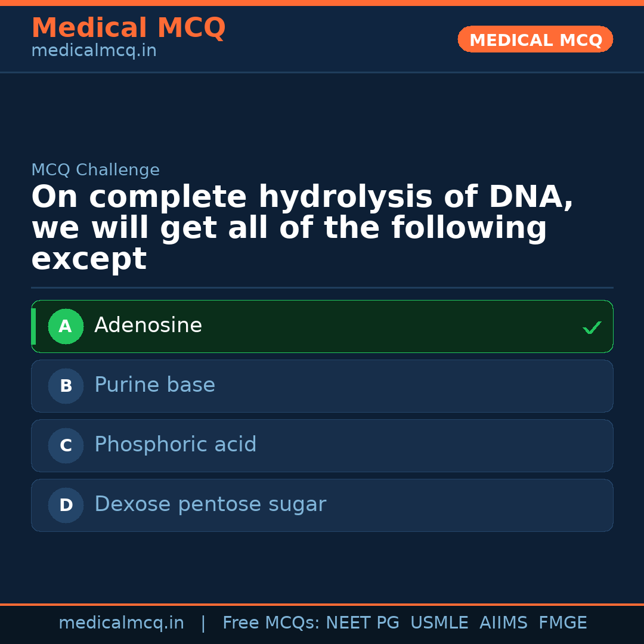Click the Medical MCQ logo text
This screenshot has height=644, width=644.
click(x=128, y=28)
